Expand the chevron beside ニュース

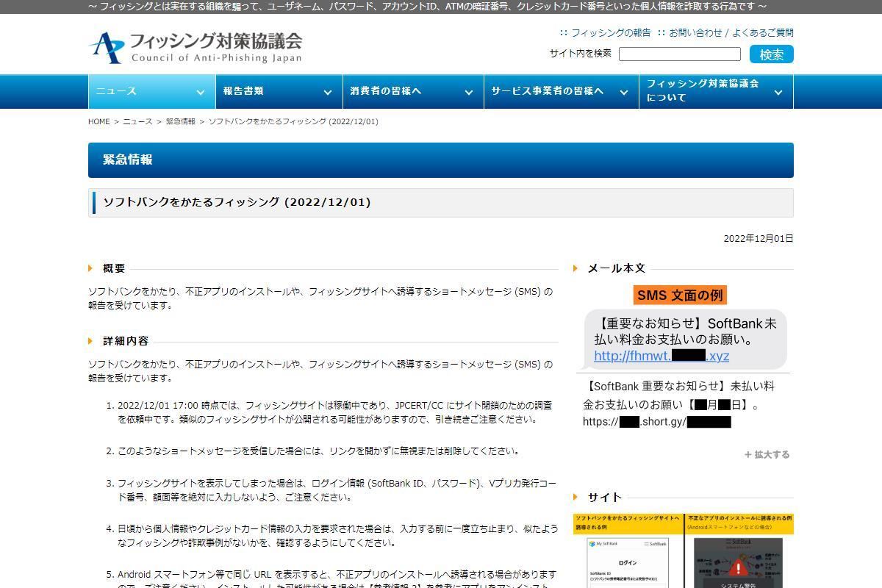[200, 92]
